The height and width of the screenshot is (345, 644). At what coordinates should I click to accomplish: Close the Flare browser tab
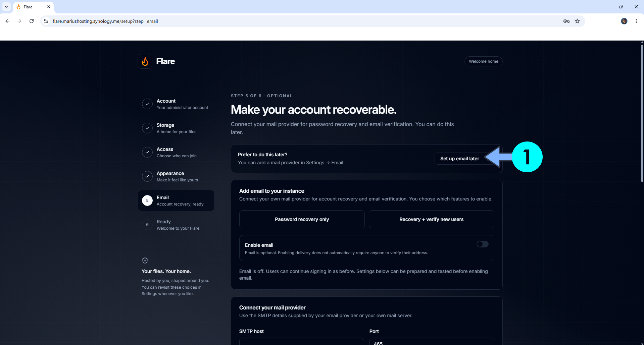49,7
